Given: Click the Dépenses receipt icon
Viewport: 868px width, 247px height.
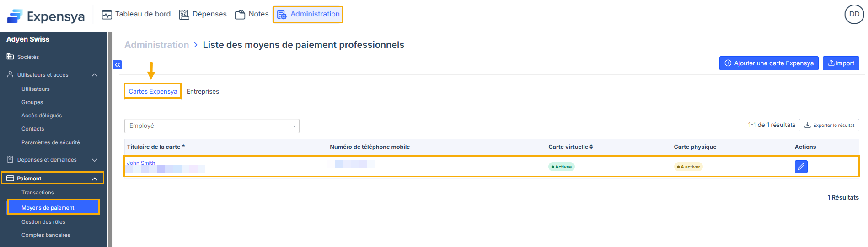Looking at the screenshot, I should (184, 15).
